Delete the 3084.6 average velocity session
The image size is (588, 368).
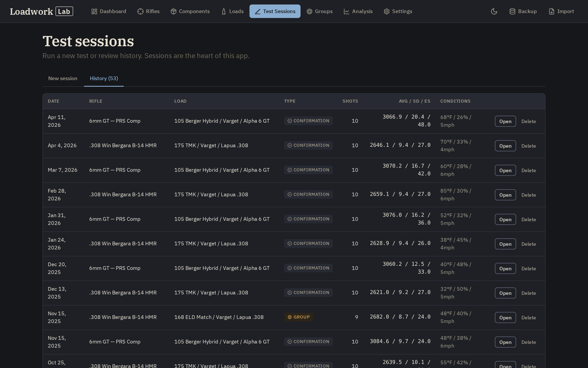point(528,342)
